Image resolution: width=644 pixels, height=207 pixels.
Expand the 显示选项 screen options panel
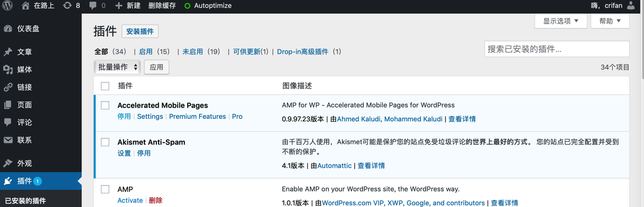pos(561,21)
